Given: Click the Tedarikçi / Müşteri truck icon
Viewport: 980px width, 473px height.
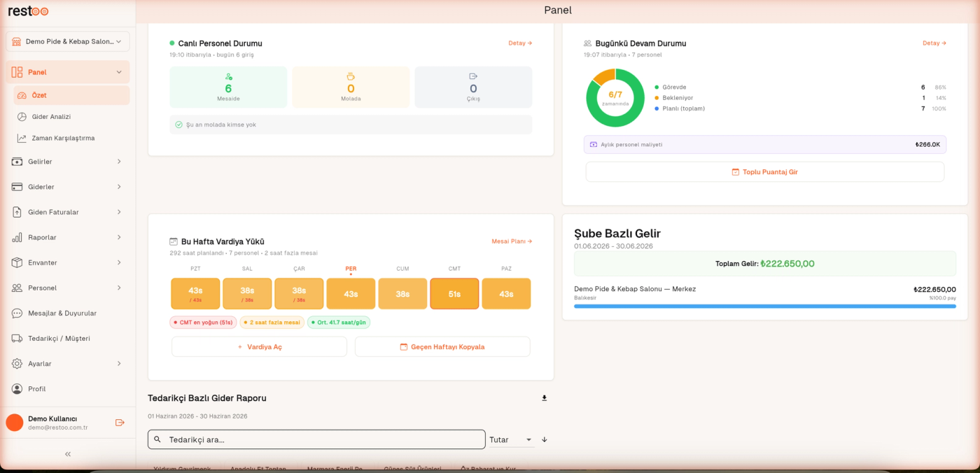Looking at the screenshot, I should [17, 339].
